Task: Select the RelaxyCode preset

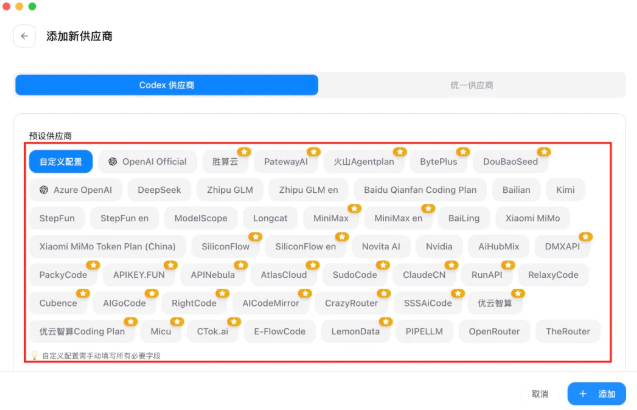Action: coord(553,275)
